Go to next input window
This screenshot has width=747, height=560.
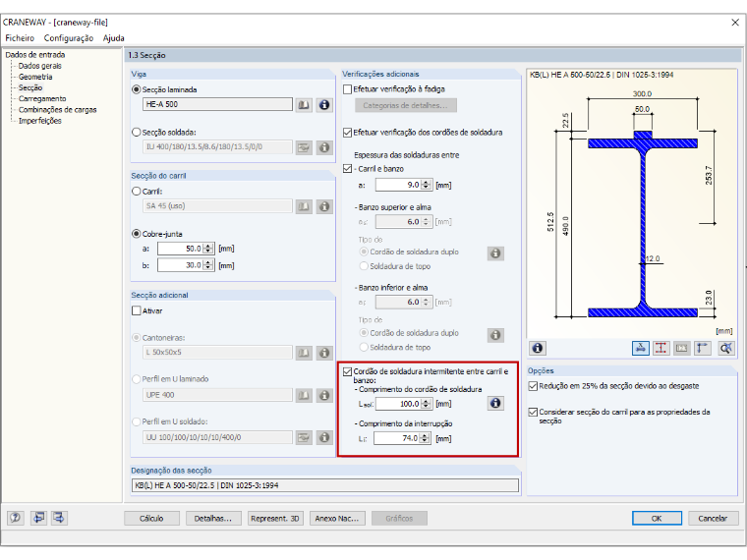59,518
